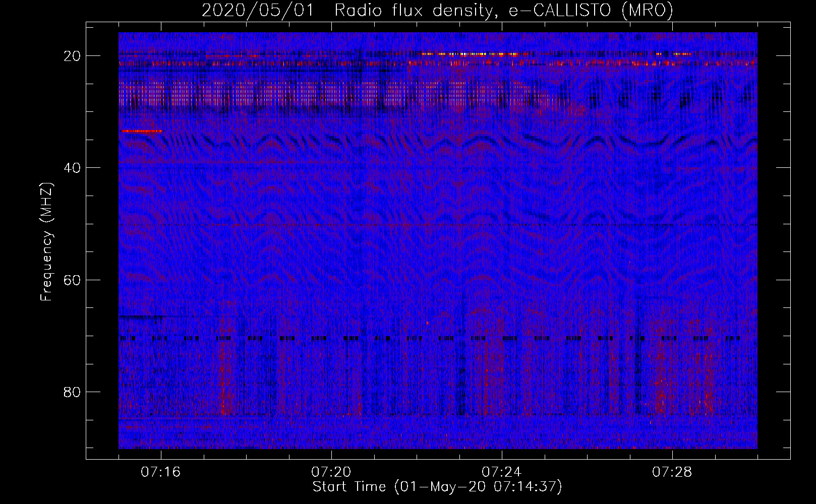Click the 07:28 time tick label
816x504 pixels.
672,472
